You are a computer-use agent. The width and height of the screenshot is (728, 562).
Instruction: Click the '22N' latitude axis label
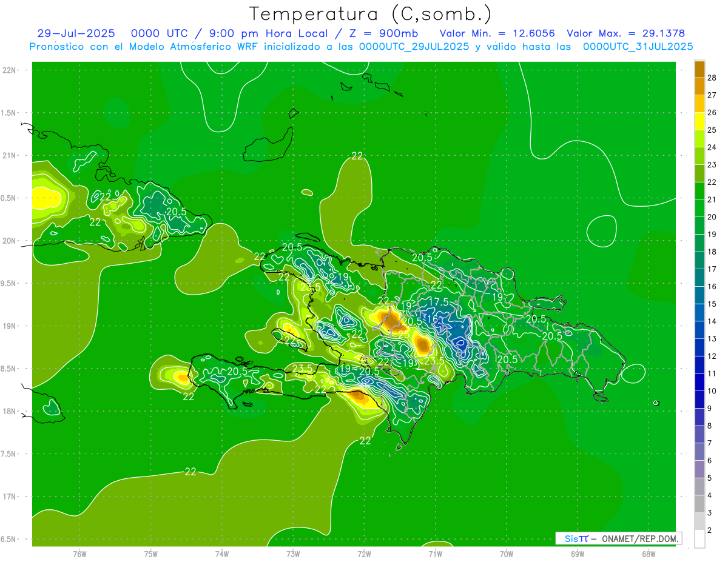coord(9,70)
